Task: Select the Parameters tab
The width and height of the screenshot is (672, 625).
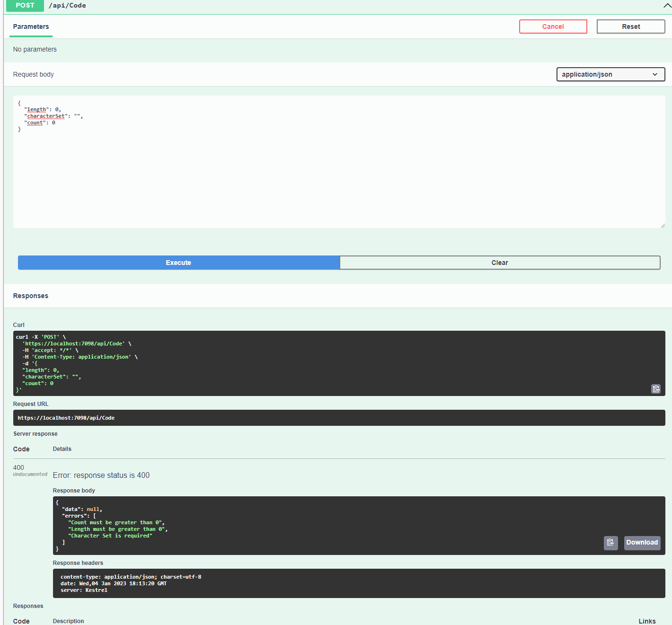Action: click(x=31, y=27)
